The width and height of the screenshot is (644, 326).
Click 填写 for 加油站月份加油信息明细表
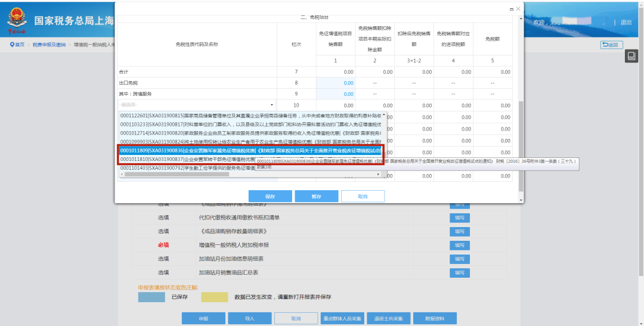(460, 259)
